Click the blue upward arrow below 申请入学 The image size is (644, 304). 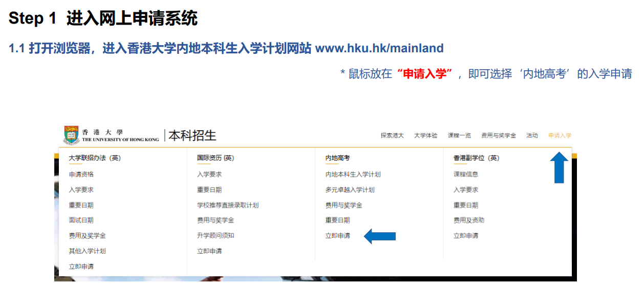click(x=559, y=167)
